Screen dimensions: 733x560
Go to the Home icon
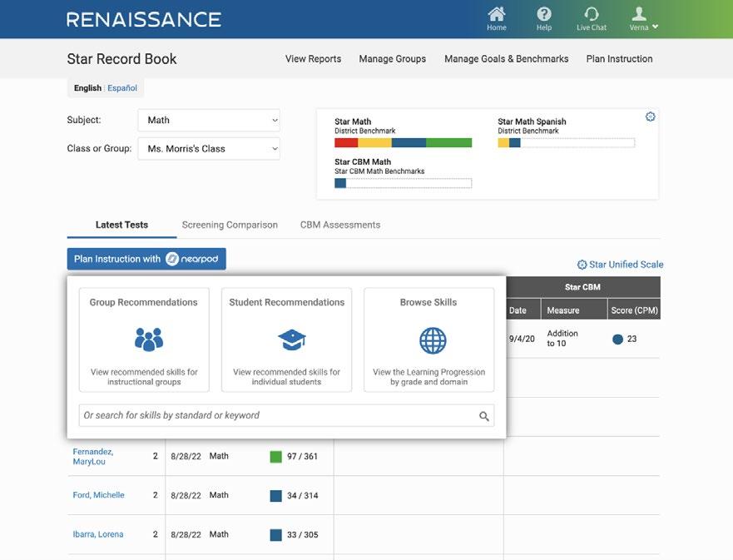[496, 14]
